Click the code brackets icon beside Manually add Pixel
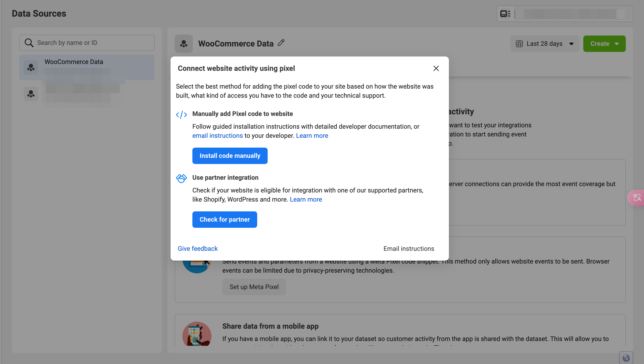The width and height of the screenshot is (644, 364). pos(181,115)
